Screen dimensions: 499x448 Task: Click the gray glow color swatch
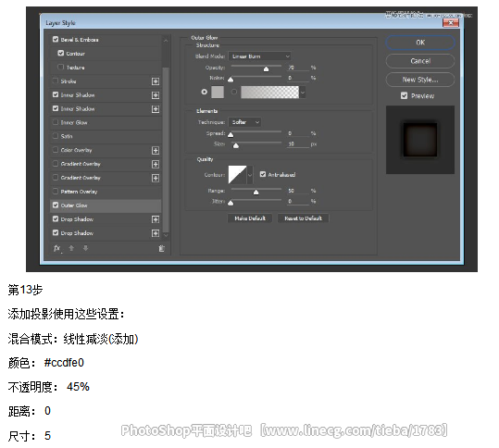click(218, 93)
